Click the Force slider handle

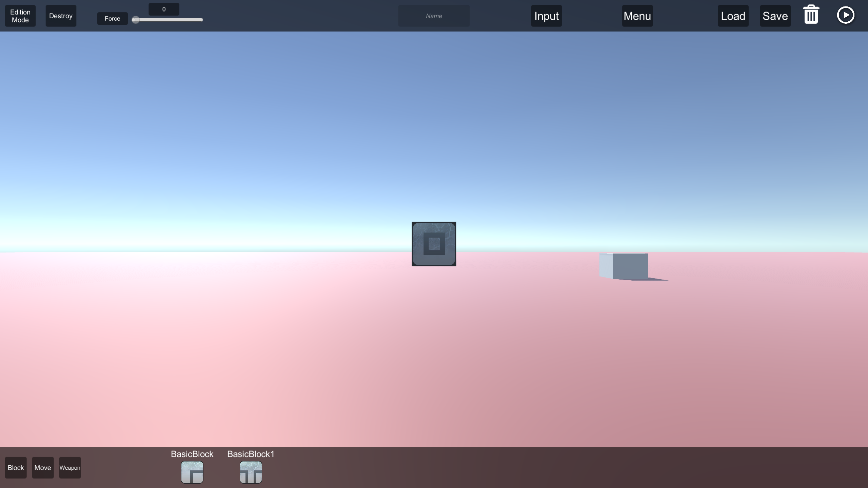[x=136, y=20]
